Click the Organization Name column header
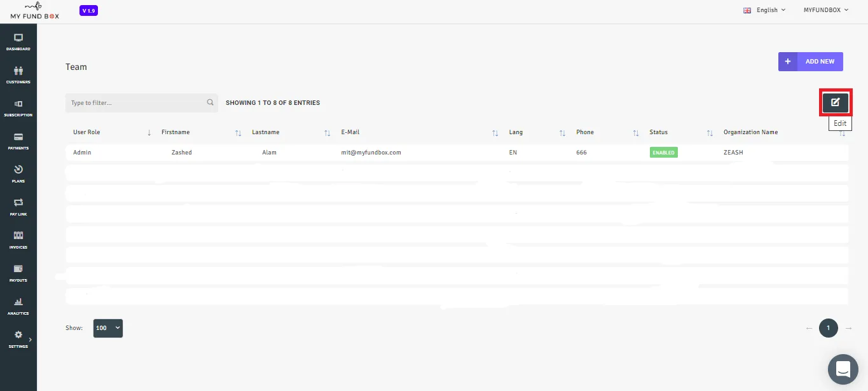This screenshot has width=868, height=391. point(750,132)
